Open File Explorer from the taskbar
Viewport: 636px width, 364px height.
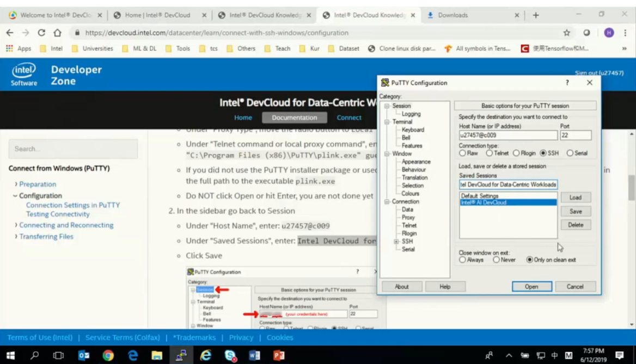[x=157, y=355]
